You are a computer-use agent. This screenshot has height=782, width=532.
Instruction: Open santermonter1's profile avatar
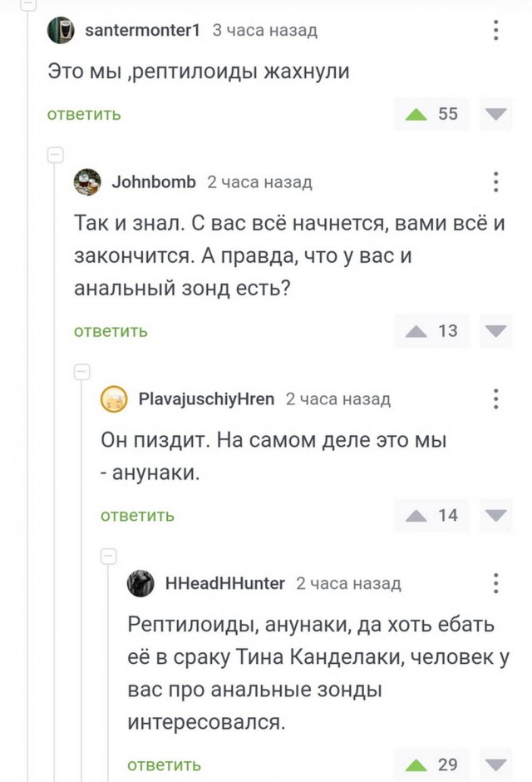coord(62,29)
